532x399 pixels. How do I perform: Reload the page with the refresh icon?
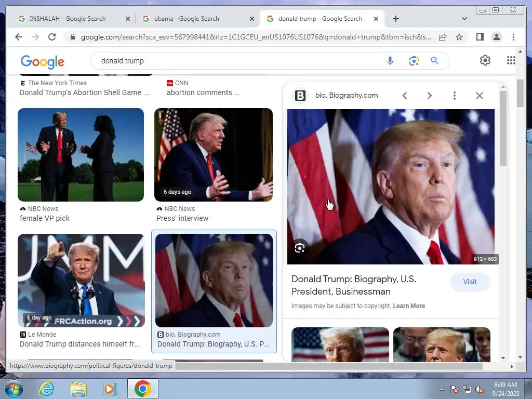click(x=52, y=37)
